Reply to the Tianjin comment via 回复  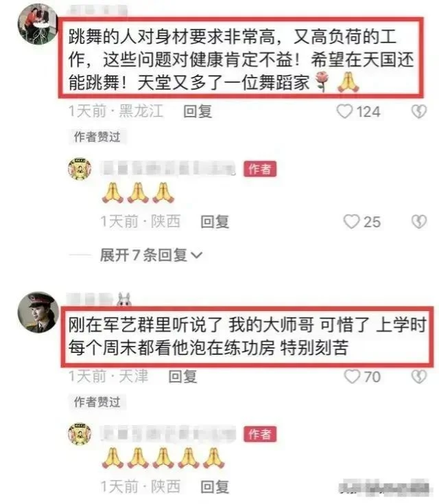(x=183, y=376)
